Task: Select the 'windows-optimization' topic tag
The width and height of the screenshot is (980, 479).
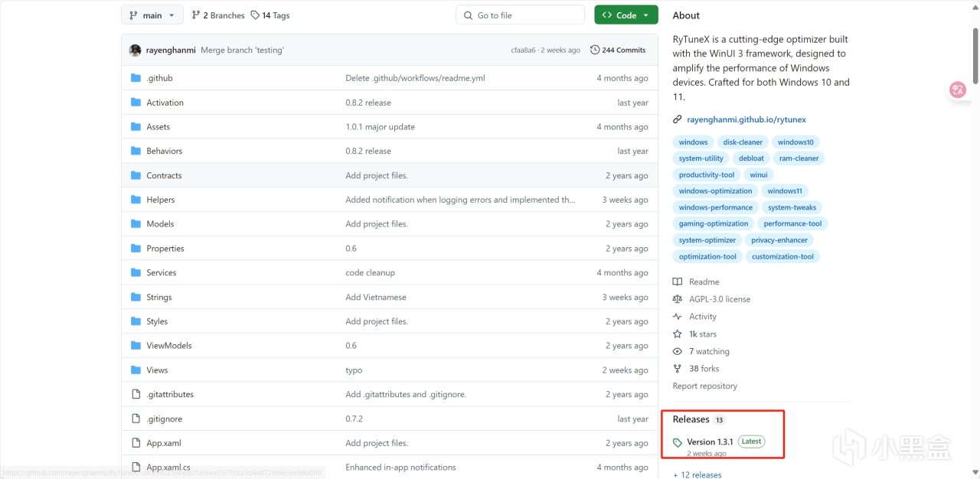Action: tap(716, 191)
